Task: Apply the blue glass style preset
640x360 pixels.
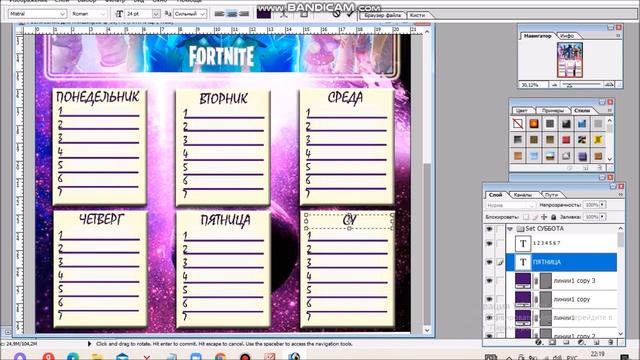Action: pos(582,123)
